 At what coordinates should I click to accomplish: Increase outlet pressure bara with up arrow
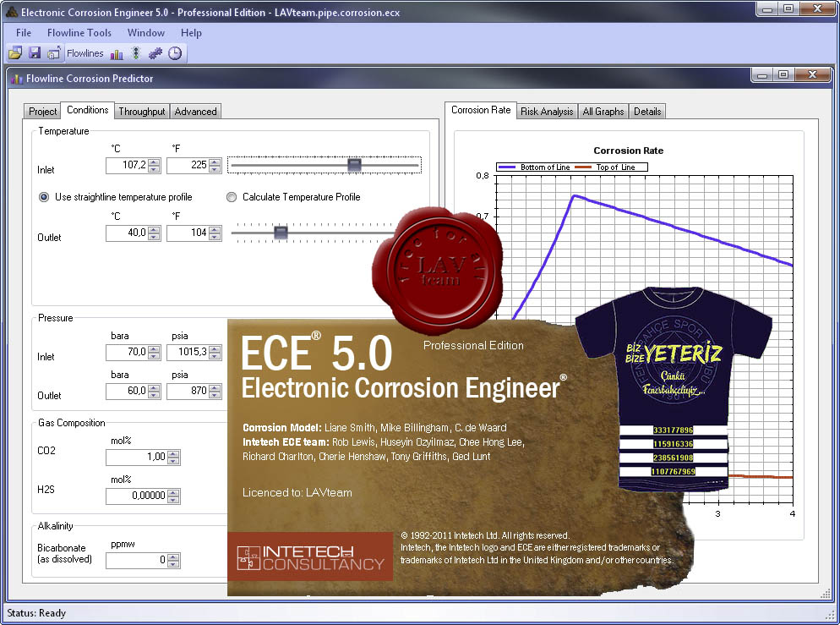point(155,388)
